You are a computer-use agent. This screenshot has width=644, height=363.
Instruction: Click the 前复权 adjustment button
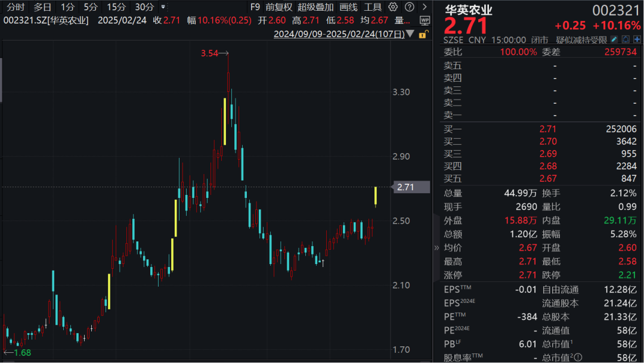[278, 7]
